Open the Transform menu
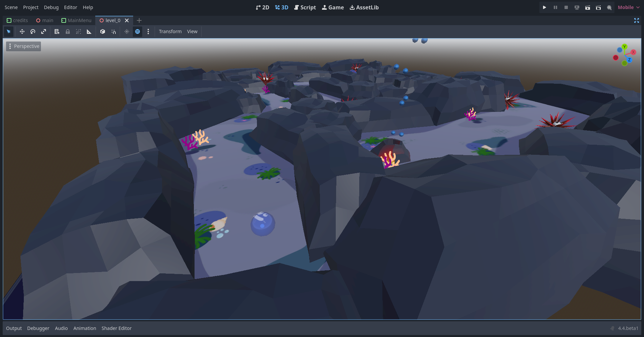 click(170, 31)
